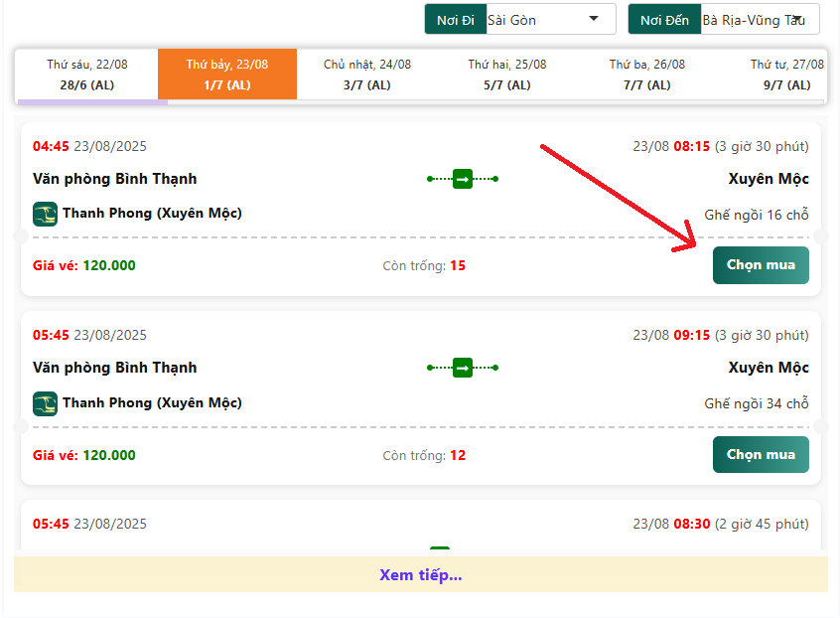Click Còn trống: 15 text

[424, 265]
